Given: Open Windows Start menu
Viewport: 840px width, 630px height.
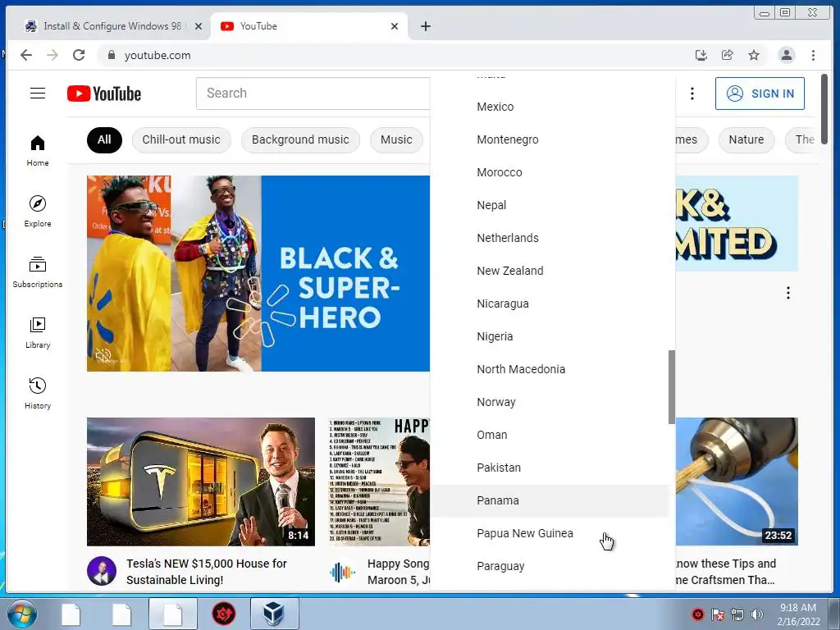Looking at the screenshot, I should 21,614.
